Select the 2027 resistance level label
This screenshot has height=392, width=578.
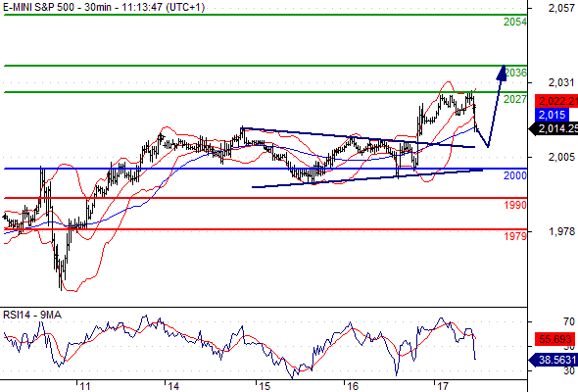point(515,99)
